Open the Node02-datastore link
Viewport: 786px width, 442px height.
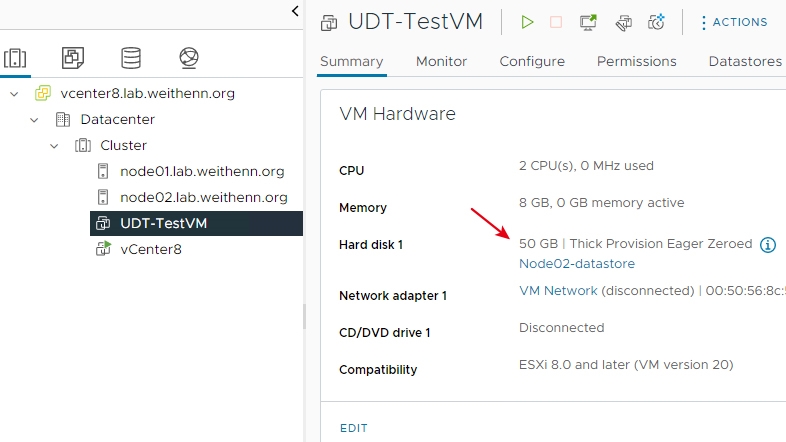pos(577,264)
